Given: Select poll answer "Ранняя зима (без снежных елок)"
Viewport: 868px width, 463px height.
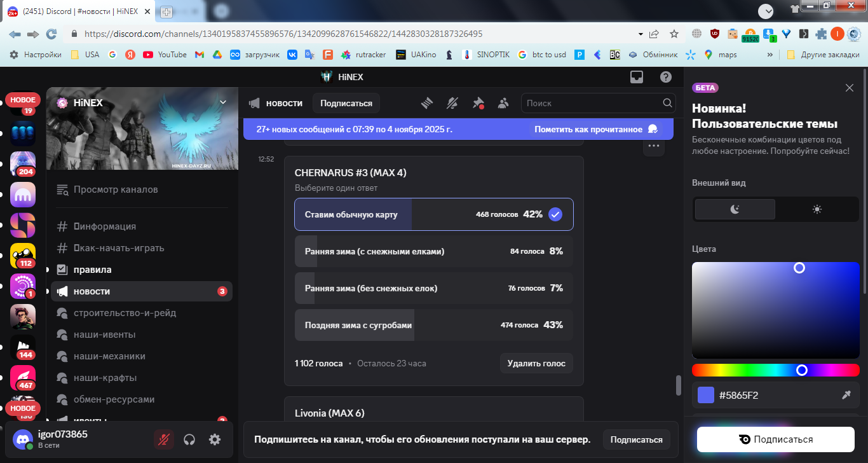Looking at the screenshot, I should 434,288.
